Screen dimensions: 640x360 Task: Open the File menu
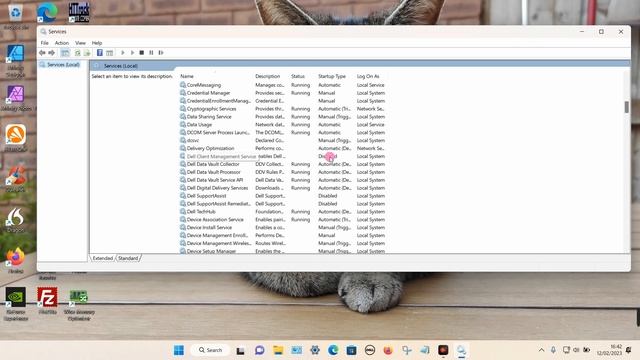coord(44,43)
